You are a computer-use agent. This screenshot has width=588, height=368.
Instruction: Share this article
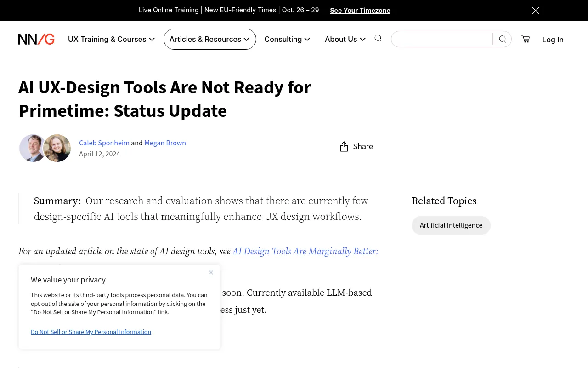[356, 146]
